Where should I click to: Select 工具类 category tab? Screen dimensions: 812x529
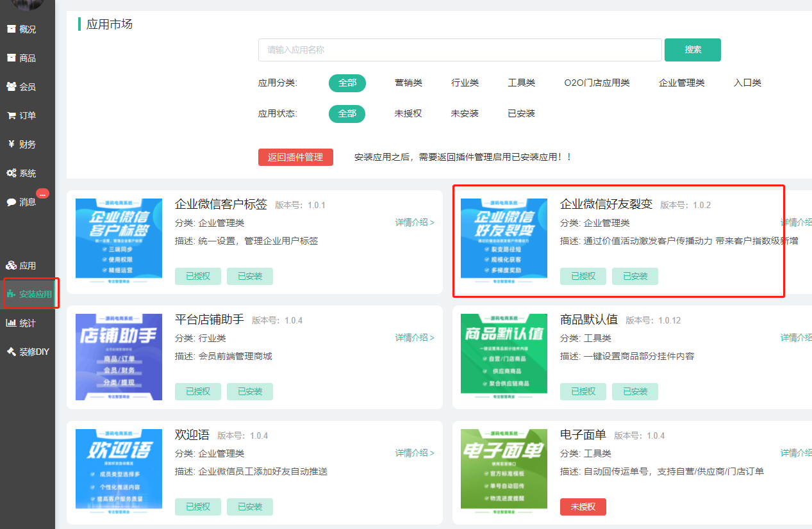pyautogui.click(x=521, y=83)
